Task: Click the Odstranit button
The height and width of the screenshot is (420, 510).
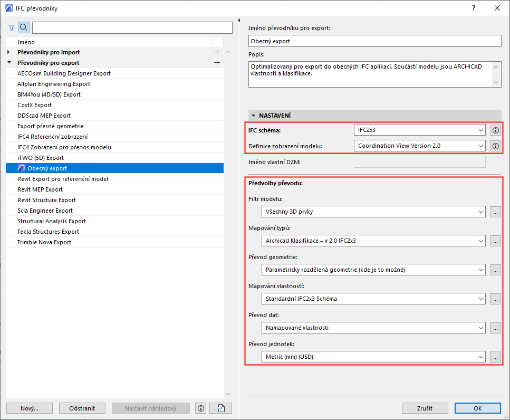Action: click(x=82, y=408)
